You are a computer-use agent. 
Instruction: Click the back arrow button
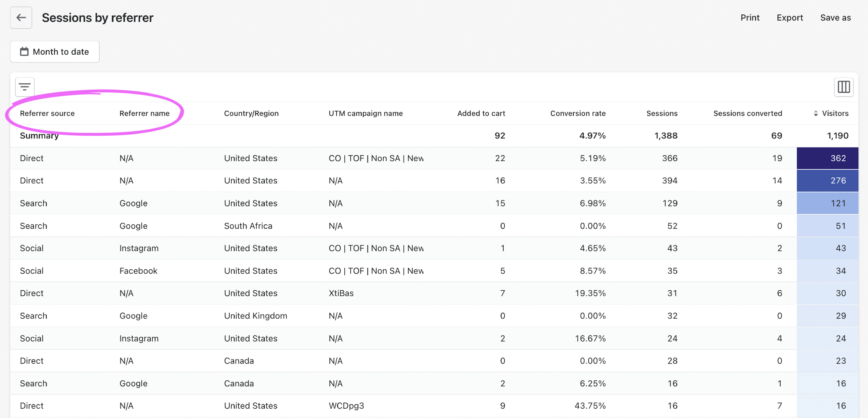coord(21,17)
